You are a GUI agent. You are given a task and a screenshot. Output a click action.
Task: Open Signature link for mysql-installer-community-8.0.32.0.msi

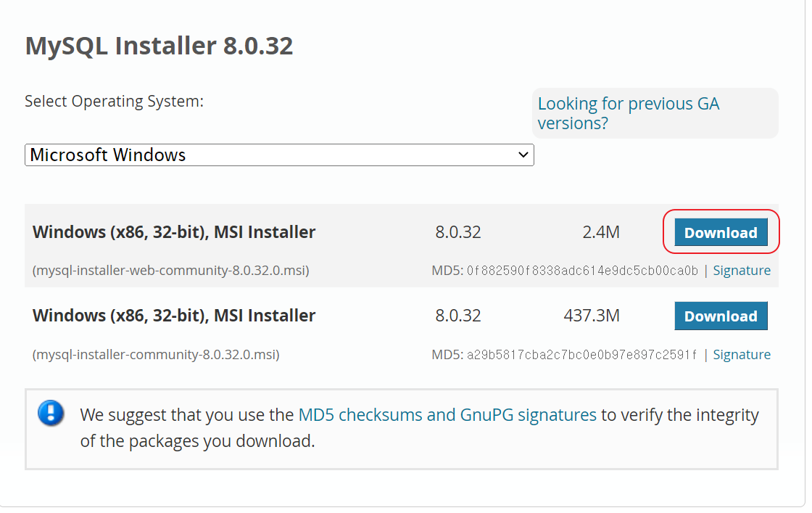(742, 354)
